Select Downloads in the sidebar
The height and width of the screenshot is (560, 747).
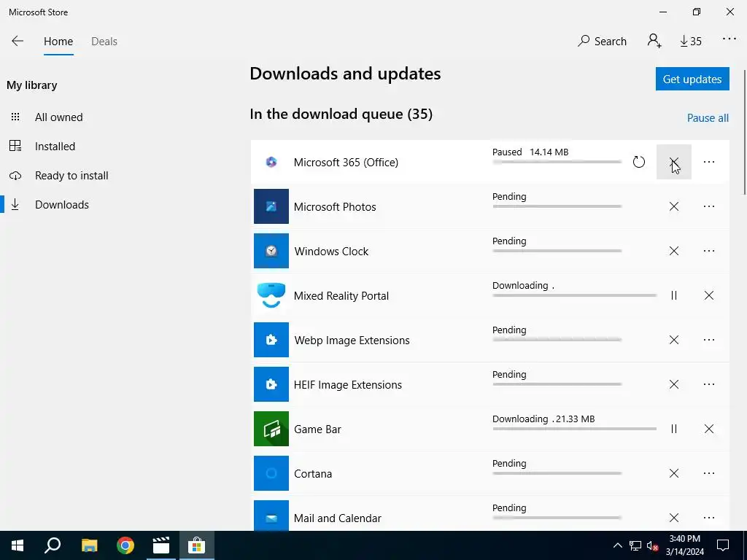tap(62, 205)
